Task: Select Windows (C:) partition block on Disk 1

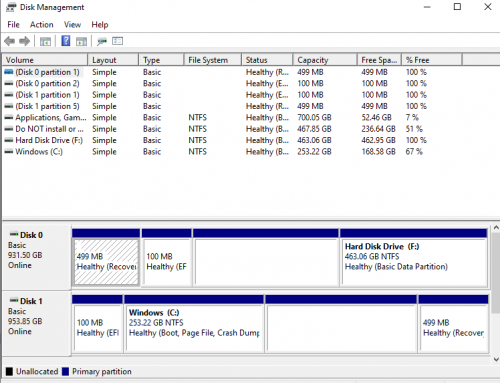Action: [194, 323]
